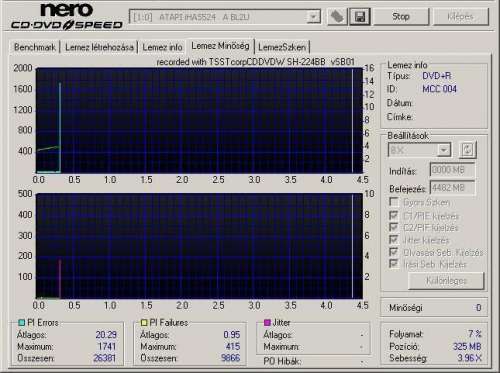The width and height of the screenshot is (500, 373).
Task: Click the save floppy disk icon
Action: point(360,17)
